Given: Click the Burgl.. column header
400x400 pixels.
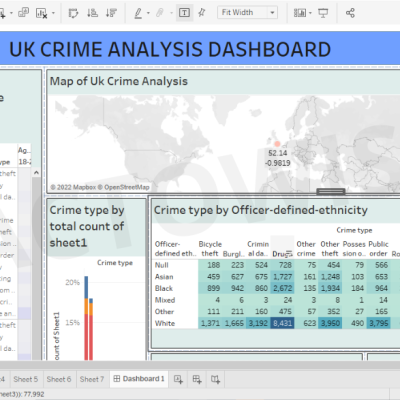Looking at the screenshot, I should [x=234, y=254].
